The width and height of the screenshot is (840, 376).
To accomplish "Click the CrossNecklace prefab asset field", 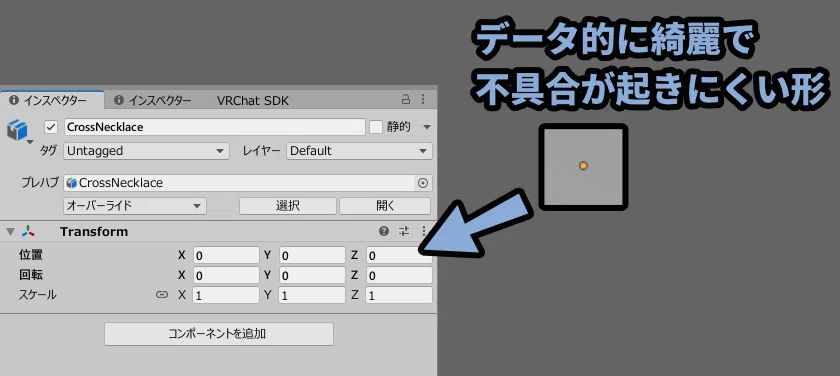I will (x=239, y=183).
